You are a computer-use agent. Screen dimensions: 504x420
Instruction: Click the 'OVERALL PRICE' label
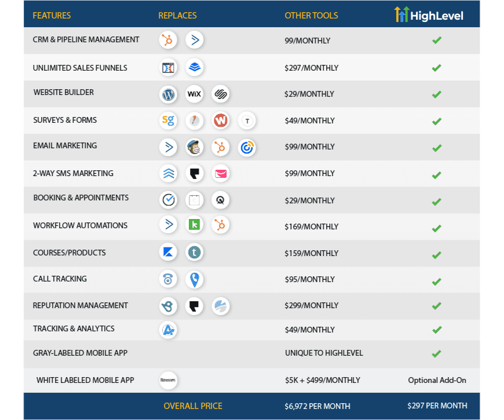[x=193, y=406]
